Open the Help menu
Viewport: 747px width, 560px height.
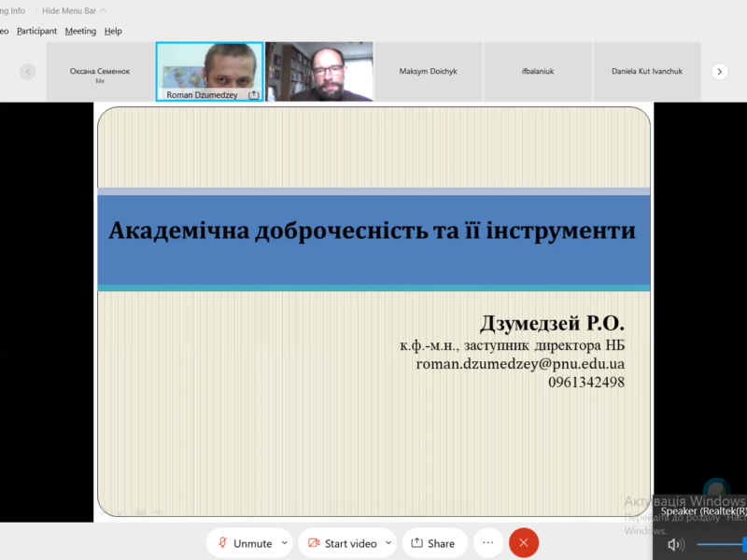point(113,31)
